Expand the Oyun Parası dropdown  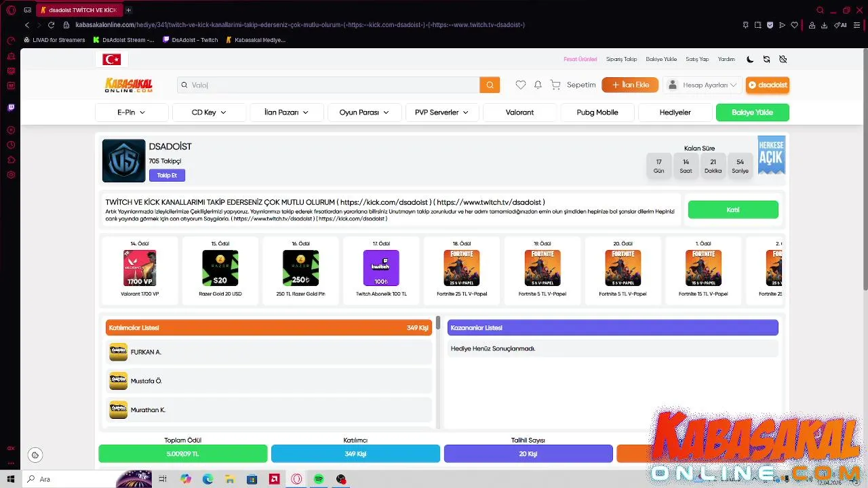pyautogui.click(x=364, y=113)
